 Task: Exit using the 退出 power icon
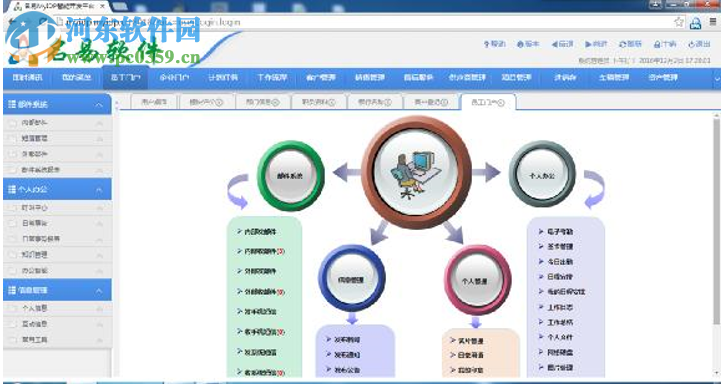coord(691,44)
